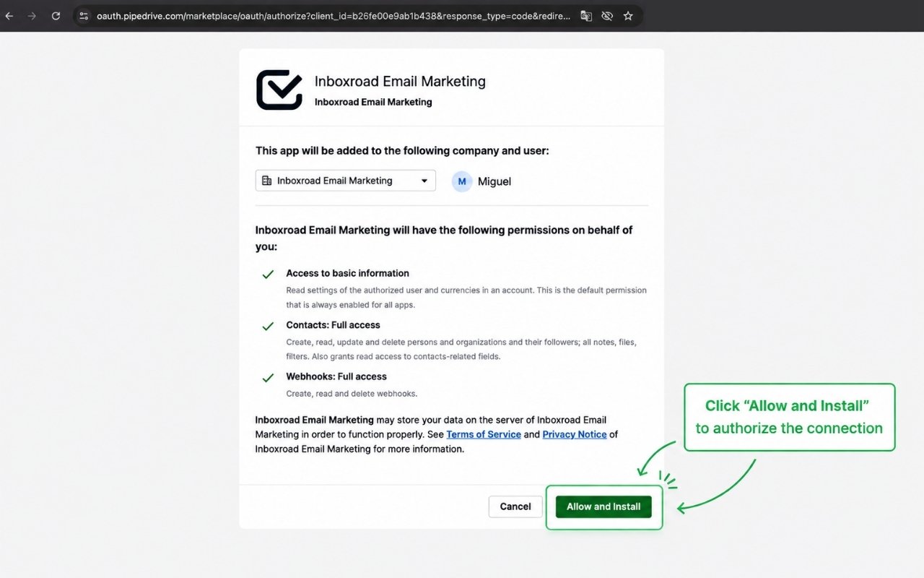The image size is (924, 578).
Task: Click the translate page icon
Action: coord(586,16)
